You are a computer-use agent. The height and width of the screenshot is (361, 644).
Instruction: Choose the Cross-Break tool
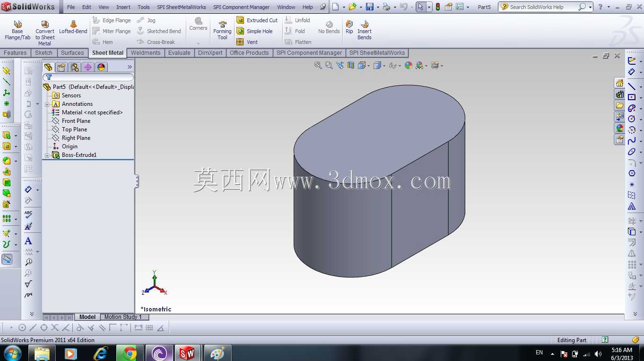(x=157, y=42)
